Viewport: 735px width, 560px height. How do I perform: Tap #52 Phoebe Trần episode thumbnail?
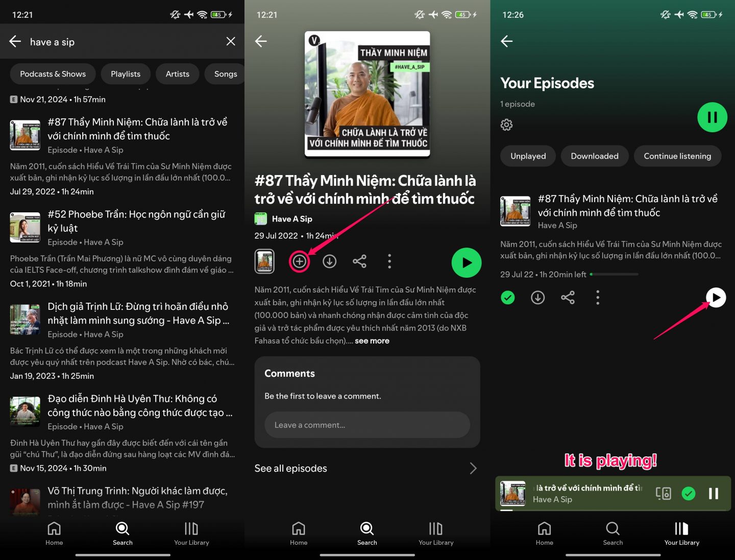[25, 227]
